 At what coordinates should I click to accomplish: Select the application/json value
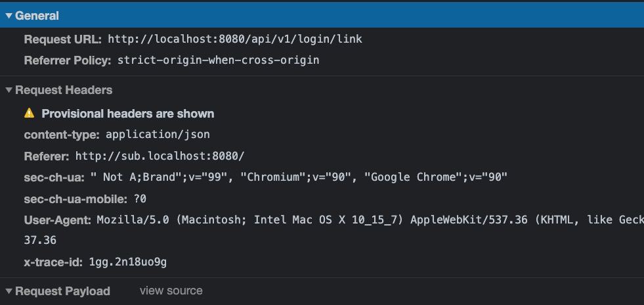tap(158, 135)
